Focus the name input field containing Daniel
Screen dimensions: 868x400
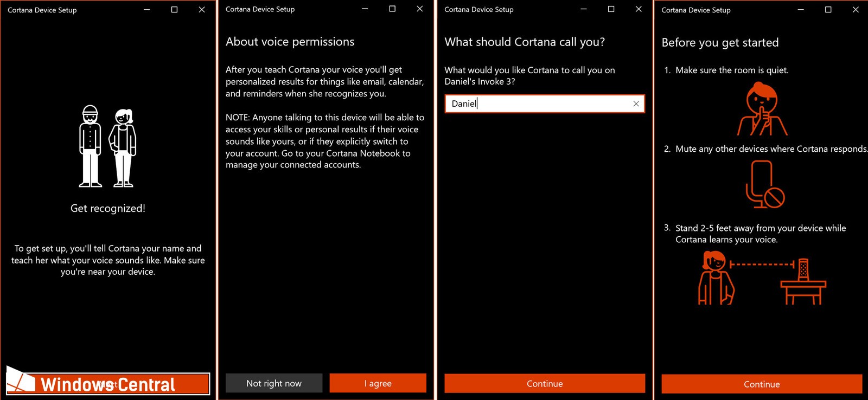click(537, 104)
